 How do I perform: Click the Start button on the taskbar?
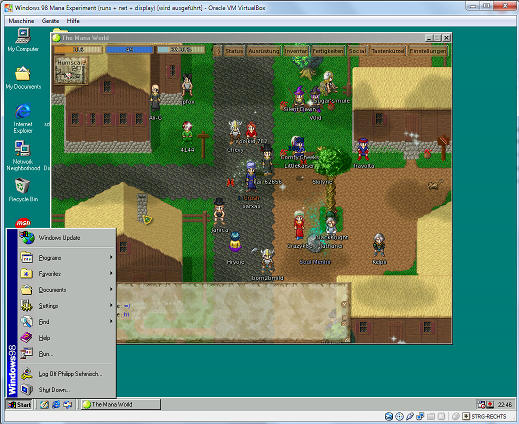tap(19, 405)
